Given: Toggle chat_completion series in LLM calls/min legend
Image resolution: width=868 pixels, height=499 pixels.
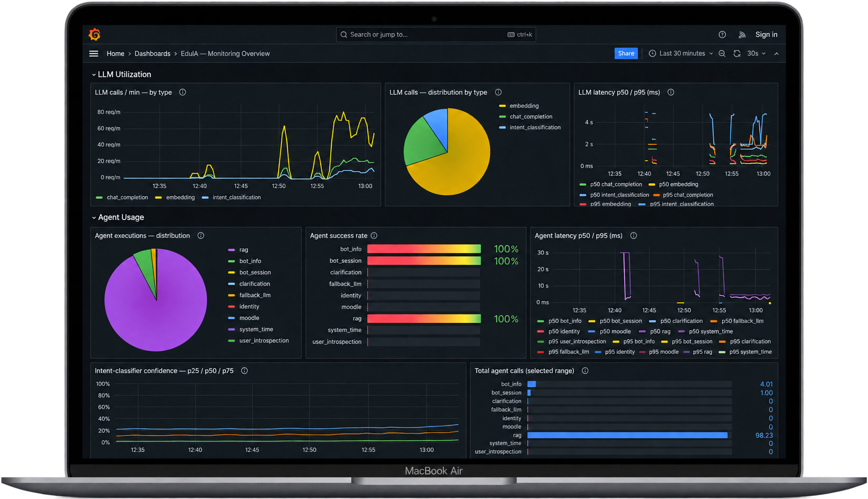Looking at the screenshot, I should pos(128,197).
